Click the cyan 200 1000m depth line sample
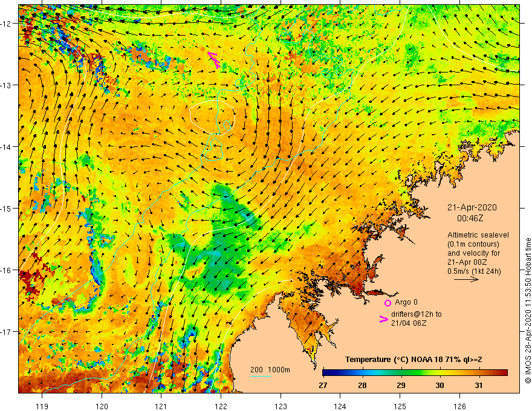532x411 pixels. (x=260, y=376)
